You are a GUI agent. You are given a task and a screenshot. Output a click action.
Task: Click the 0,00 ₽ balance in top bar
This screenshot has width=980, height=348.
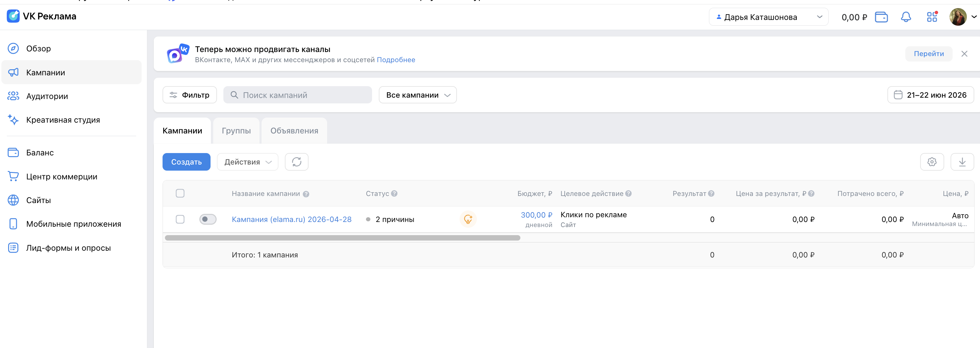(854, 17)
